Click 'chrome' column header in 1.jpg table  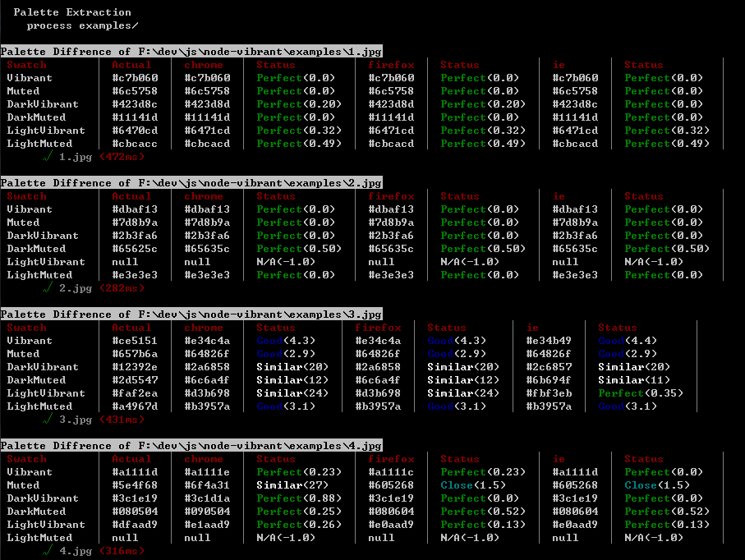pos(204,65)
